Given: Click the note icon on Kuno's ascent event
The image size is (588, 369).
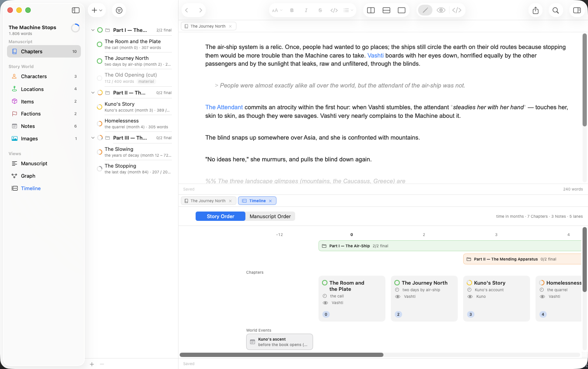Looking at the screenshot, I should point(252,342).
